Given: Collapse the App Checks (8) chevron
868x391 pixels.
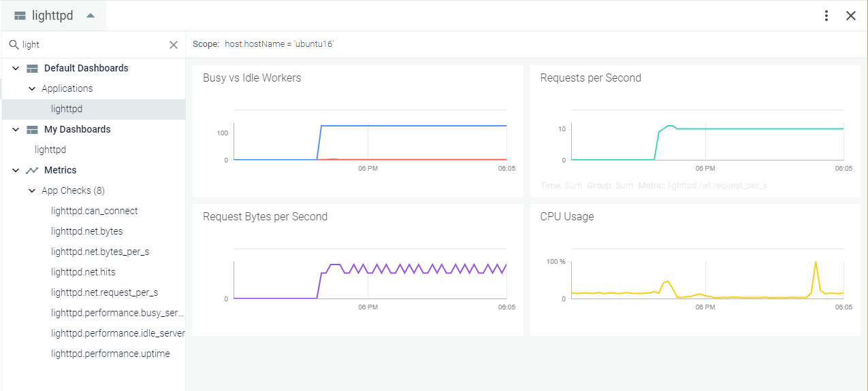Looking at the screenshot, I should point(32,190).
